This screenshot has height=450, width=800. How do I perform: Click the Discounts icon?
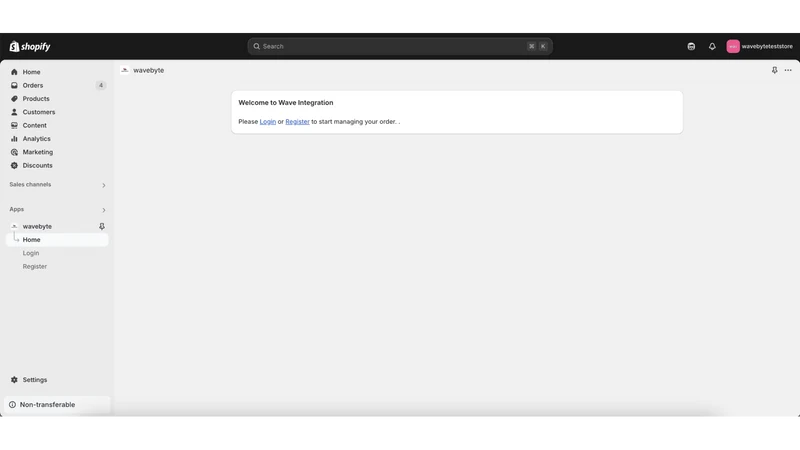point(14,165)
